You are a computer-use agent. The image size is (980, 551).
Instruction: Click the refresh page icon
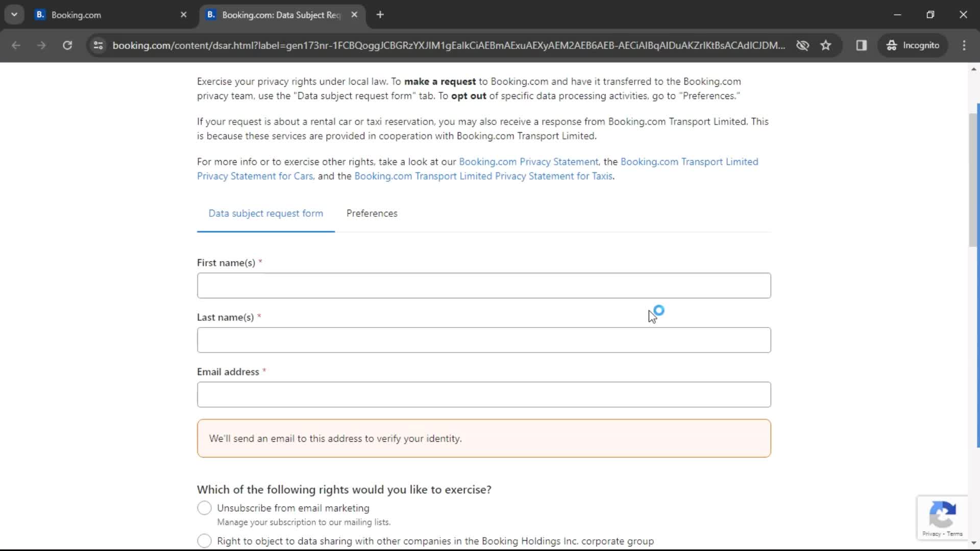pos(67,45)
